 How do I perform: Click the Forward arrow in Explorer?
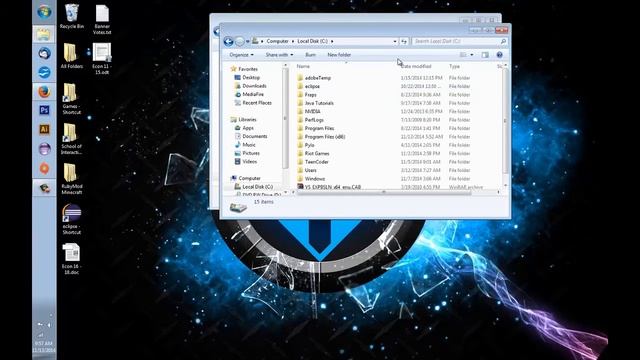pos(240,41)
